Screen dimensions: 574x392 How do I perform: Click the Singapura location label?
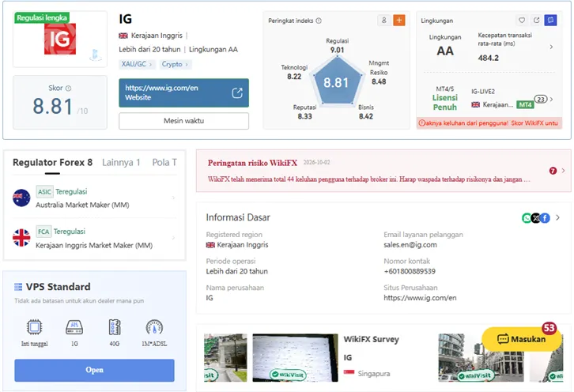(374, 374)
